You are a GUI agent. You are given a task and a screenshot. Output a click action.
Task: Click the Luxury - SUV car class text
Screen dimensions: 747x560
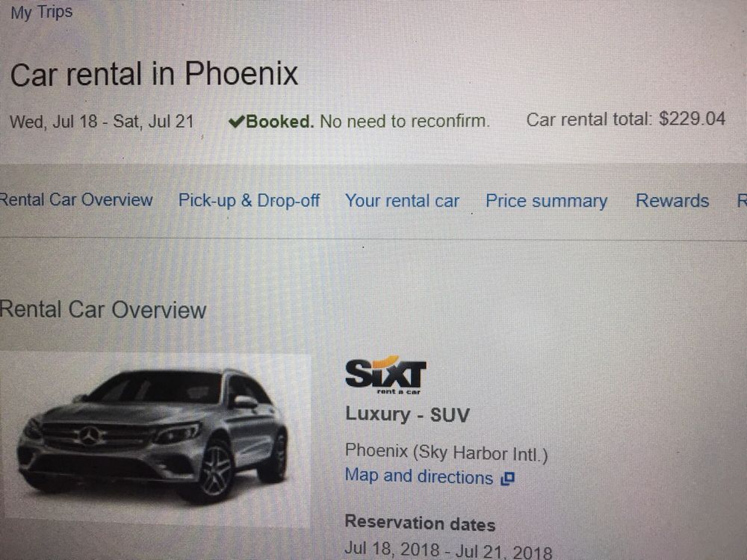407,414
